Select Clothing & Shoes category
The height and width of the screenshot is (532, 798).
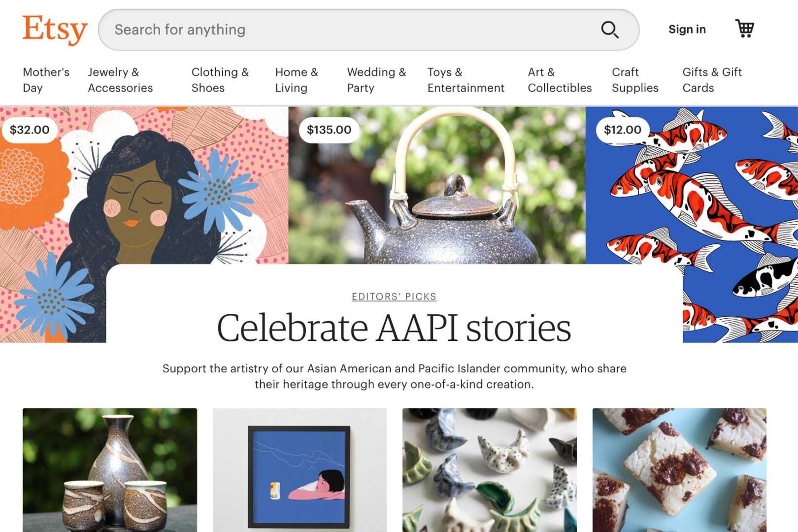point(220,80)
